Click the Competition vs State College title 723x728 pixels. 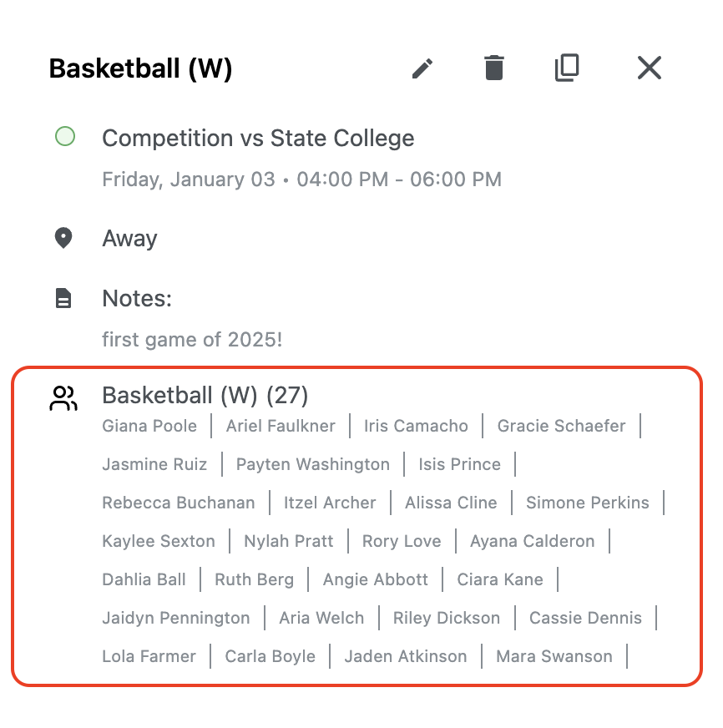pyautogui.click(x=258, y=139)
